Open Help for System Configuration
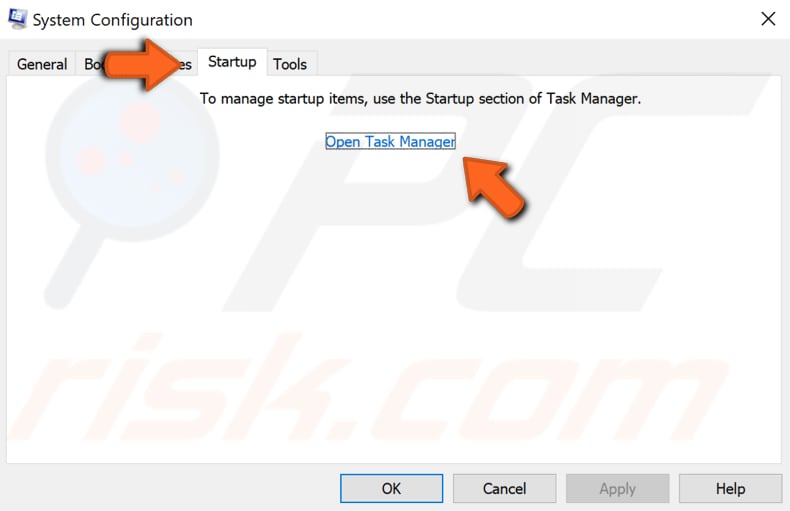Image resolution: width=790 pixels, height=511 pixels. tap(730, 488)
